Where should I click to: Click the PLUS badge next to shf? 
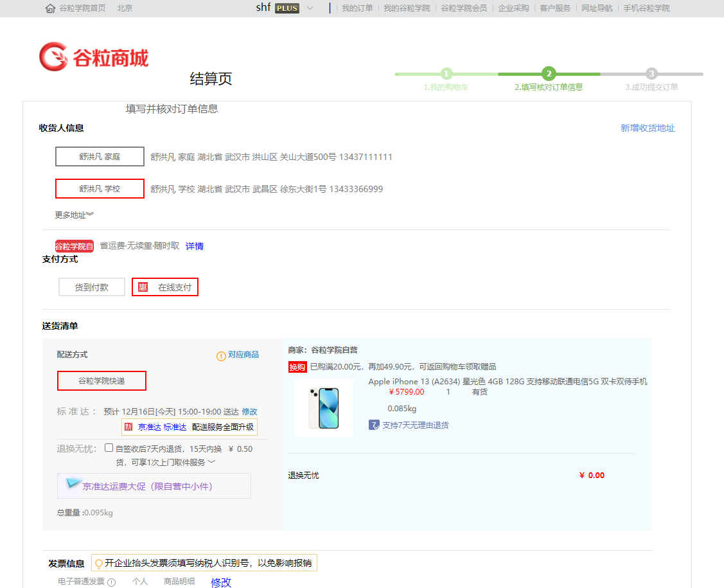tap(287, 8)
